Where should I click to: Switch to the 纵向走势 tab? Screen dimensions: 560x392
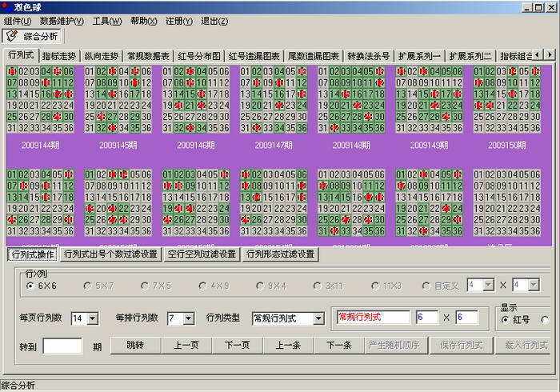coord(102,56)
